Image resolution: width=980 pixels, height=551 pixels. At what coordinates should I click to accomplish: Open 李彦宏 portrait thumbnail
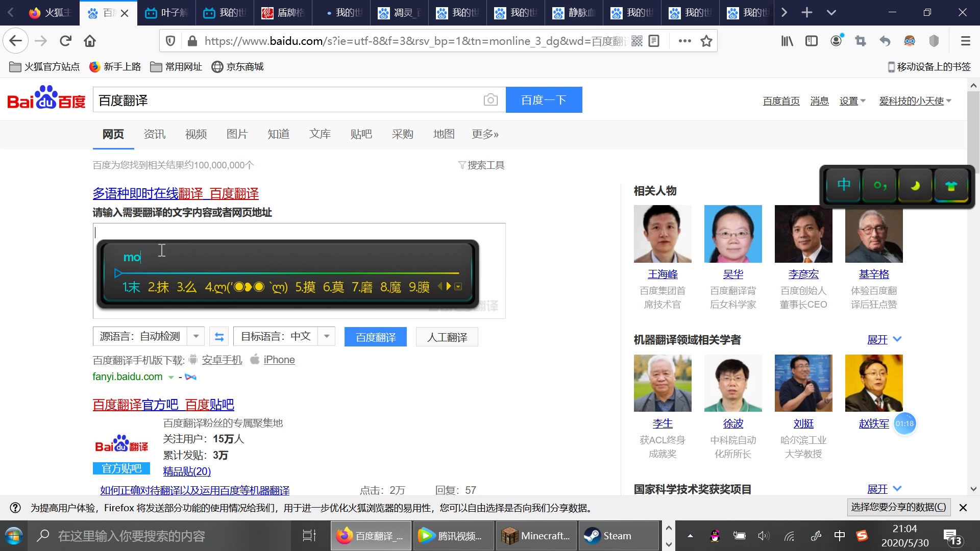pos(803,234)
